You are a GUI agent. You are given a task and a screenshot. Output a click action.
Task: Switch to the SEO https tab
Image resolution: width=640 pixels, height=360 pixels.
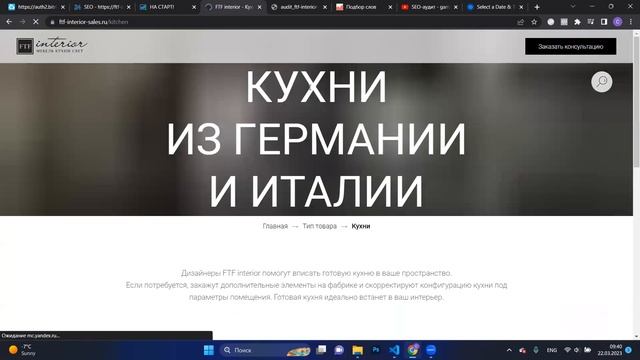click(x=102, y=7)
